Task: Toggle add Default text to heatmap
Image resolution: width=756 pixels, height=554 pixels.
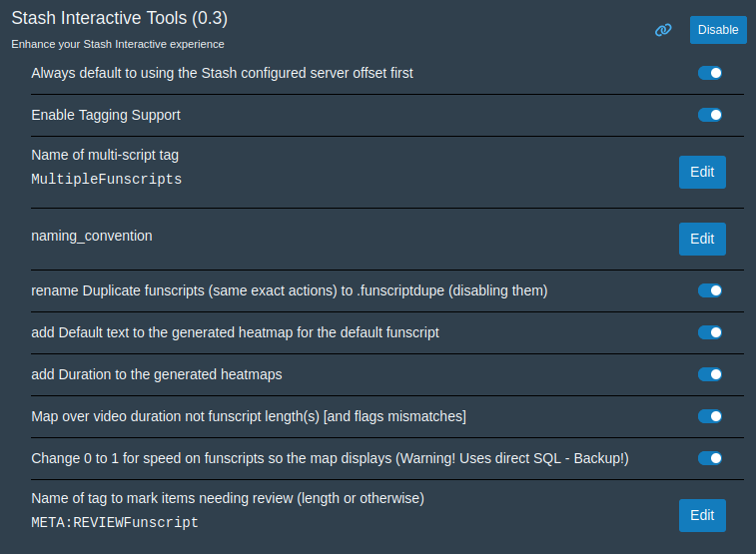Action: point(710,332)
